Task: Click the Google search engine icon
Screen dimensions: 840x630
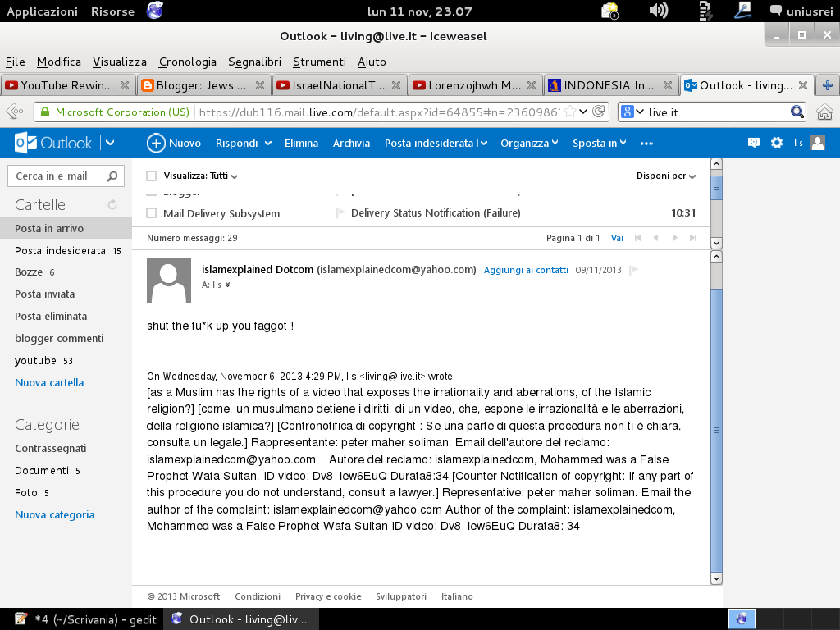Action: tap(628, 112)
